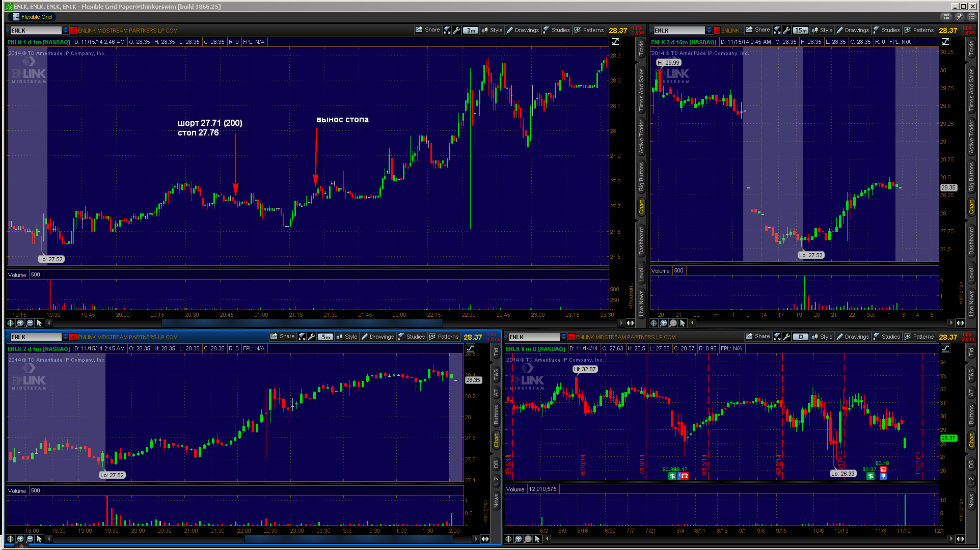Screen dimensions: 980x550
Task: Click the red earnings phone marker near 7/7
Action: (684, 476)
